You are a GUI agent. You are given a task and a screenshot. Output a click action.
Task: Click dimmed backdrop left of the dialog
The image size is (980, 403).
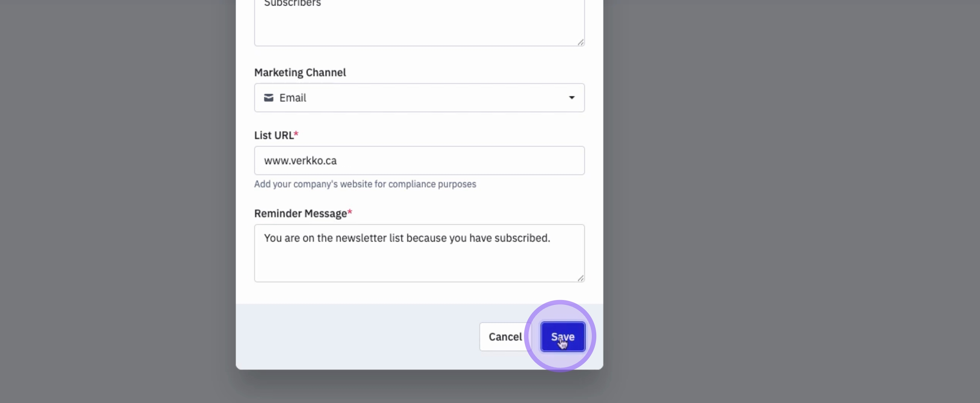click(x=114, y=190)
